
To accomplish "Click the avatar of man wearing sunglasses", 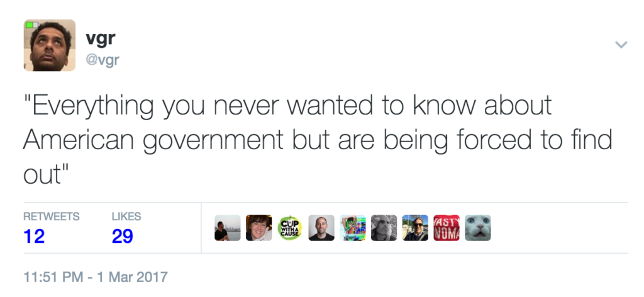I will pyautogui.click(x=415, y=228).
